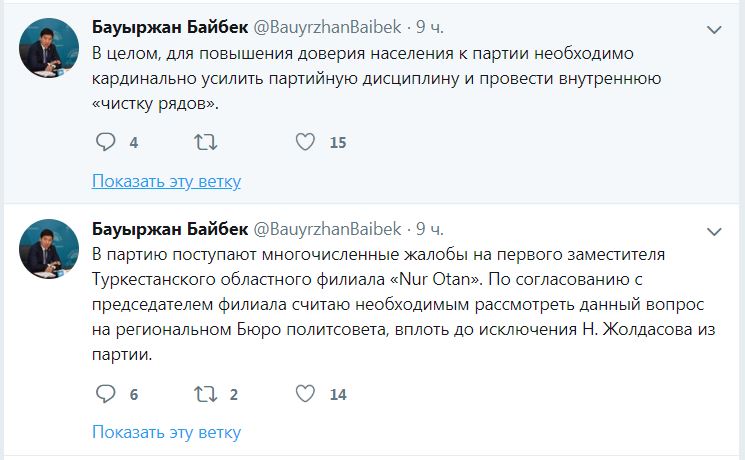Image resolution: width=745 pixels, height=460 pixels.
Task: Show thread under the Nur Otan tweet
Action: (x=166, y=432)
